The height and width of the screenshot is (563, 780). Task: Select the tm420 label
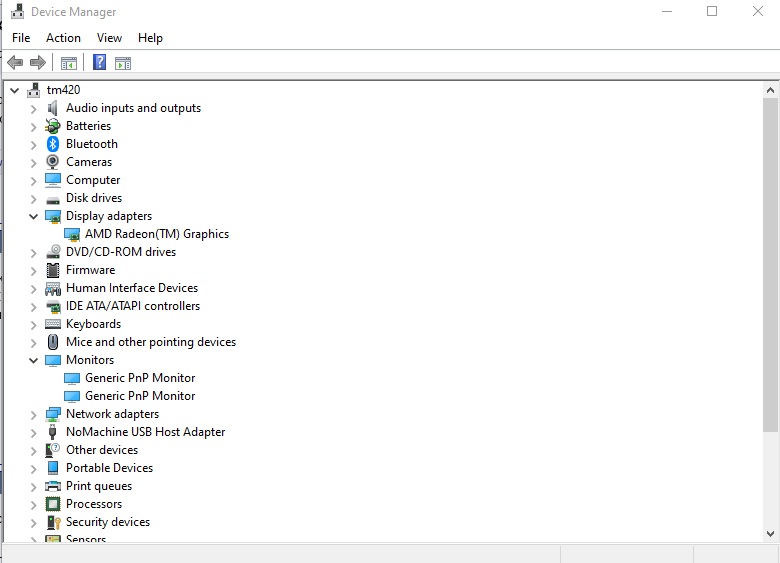[63, 90]
